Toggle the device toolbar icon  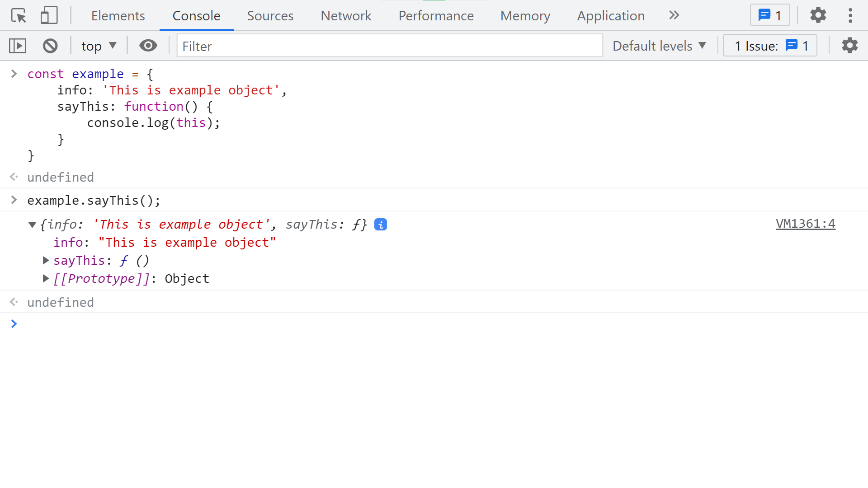(x=49, y=16)
